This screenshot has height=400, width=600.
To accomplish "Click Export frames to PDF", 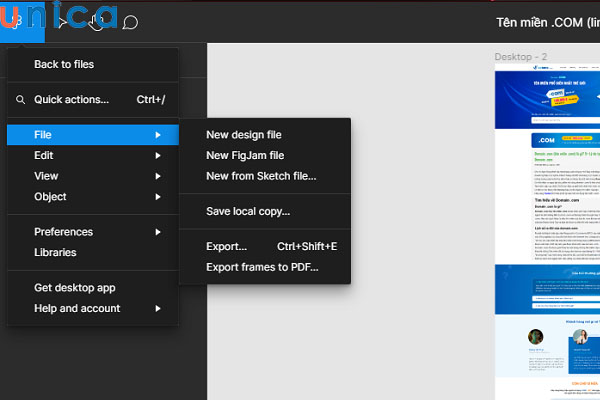I will coord(255,267).
